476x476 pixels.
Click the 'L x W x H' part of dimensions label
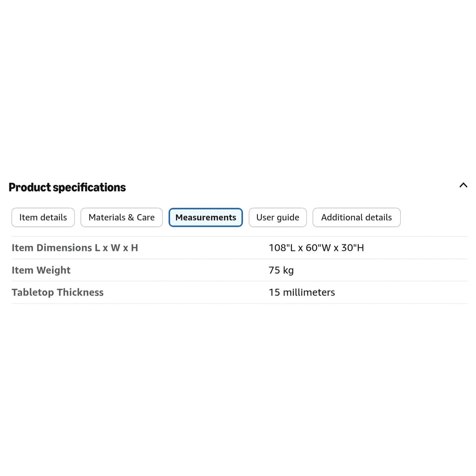(116, 248)
